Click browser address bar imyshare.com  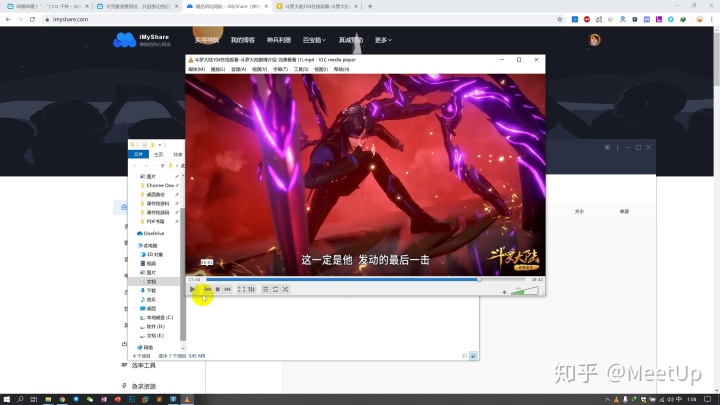tap(298, 19)
